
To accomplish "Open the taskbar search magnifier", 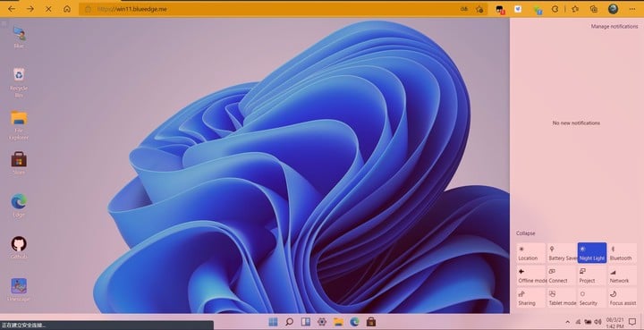I will (x=289, y=322).
